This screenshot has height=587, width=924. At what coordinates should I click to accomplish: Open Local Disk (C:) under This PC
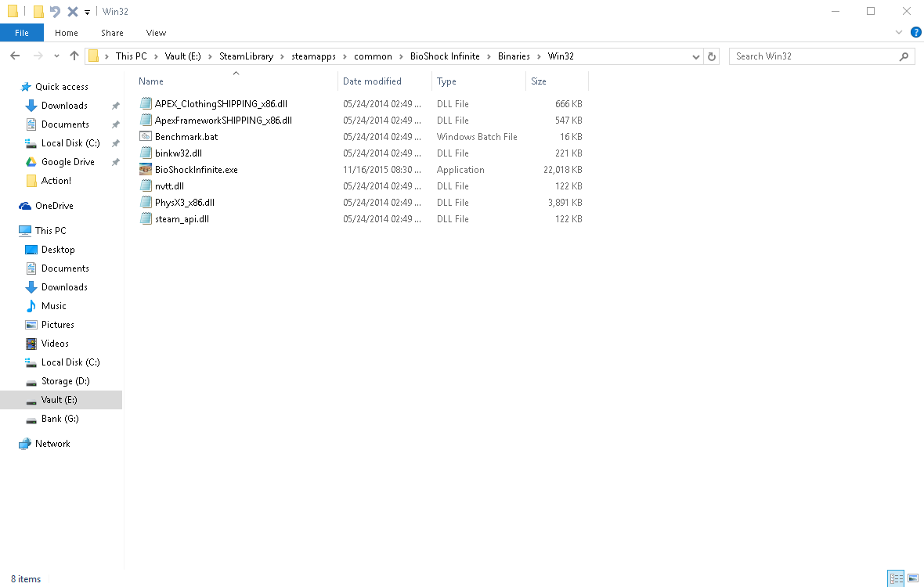point(70,362)
